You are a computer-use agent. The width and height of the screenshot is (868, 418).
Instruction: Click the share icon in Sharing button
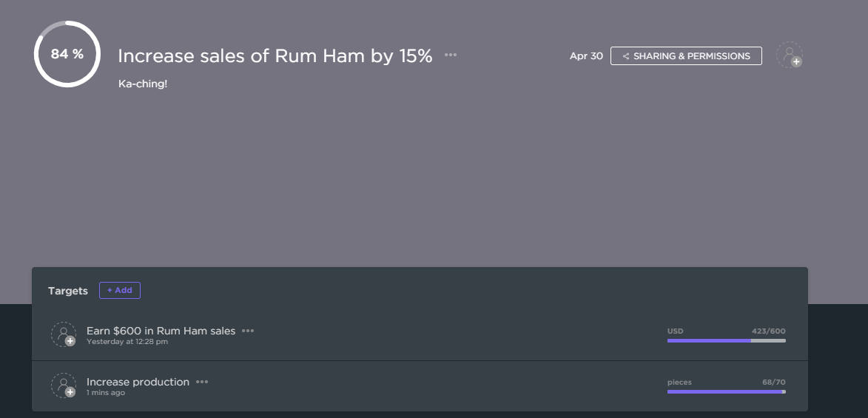626,56
